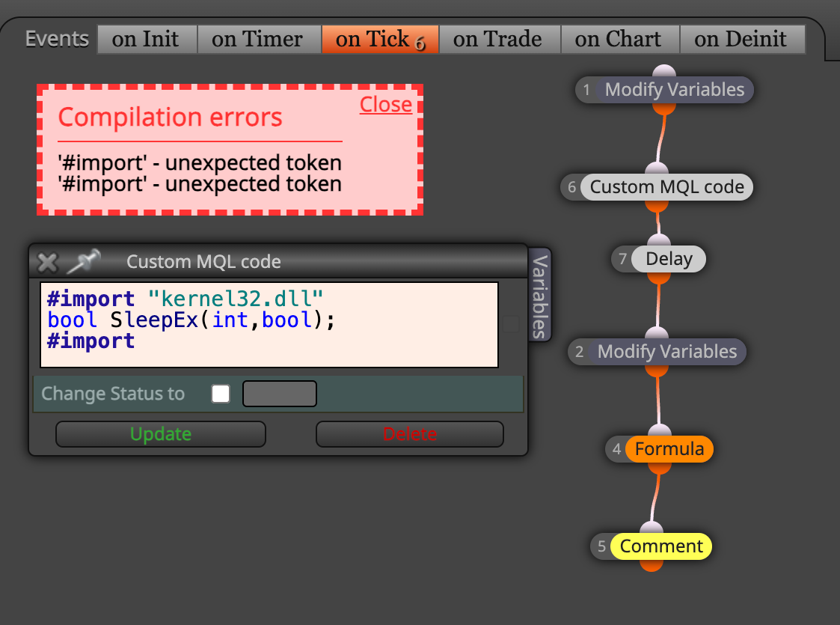
Task: Click inside the MQL code editor
Action: tap(269, 325)
